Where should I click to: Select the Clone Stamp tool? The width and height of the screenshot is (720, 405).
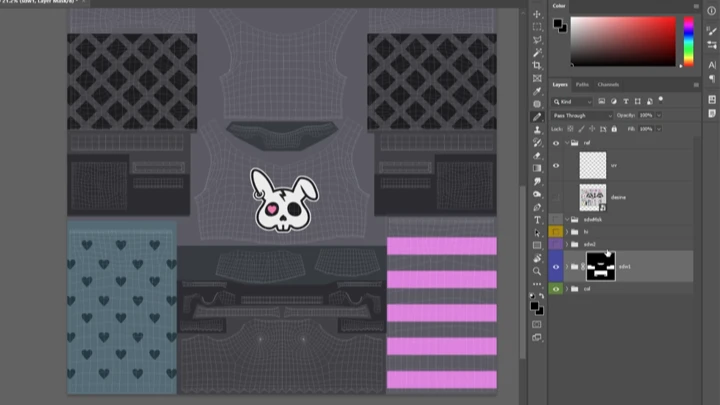pyautogui.click(x=537, y=129)
